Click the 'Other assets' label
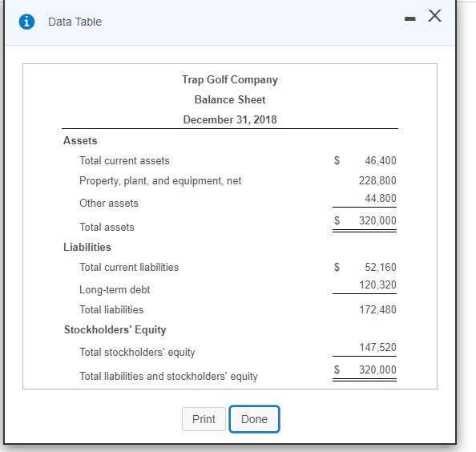476x452 pixels. [109, 203]
